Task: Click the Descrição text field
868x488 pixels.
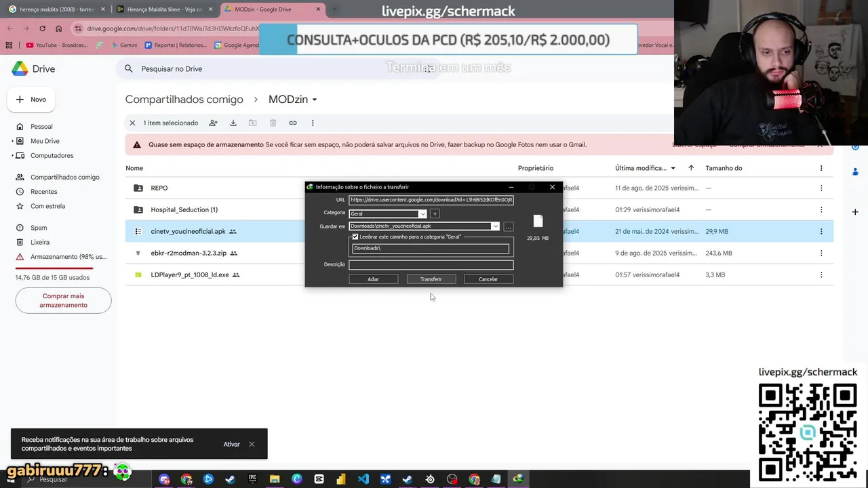Action: [431, 264]
